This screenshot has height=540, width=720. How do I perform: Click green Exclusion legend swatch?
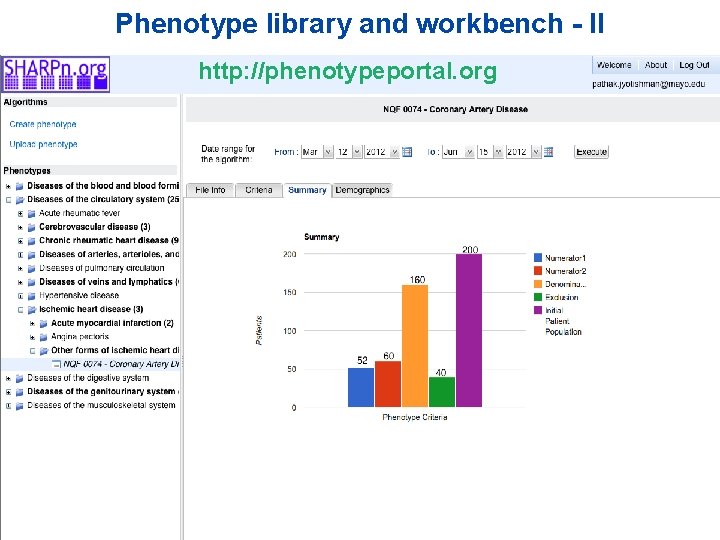click(x=538, y=297)
